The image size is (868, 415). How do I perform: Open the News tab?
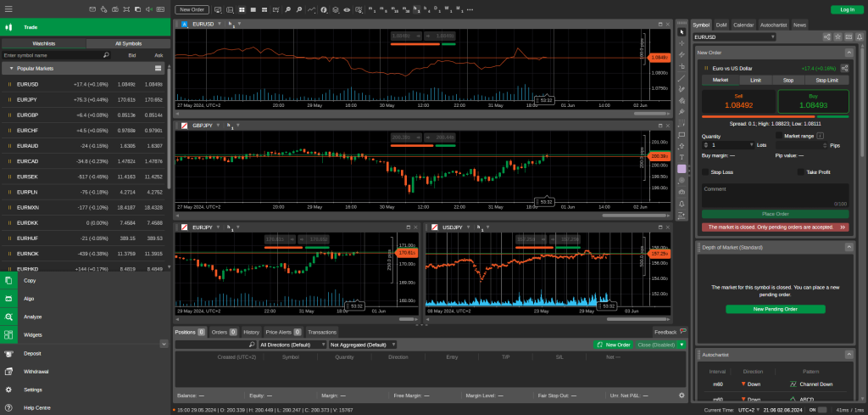click(x=798, y=25)
